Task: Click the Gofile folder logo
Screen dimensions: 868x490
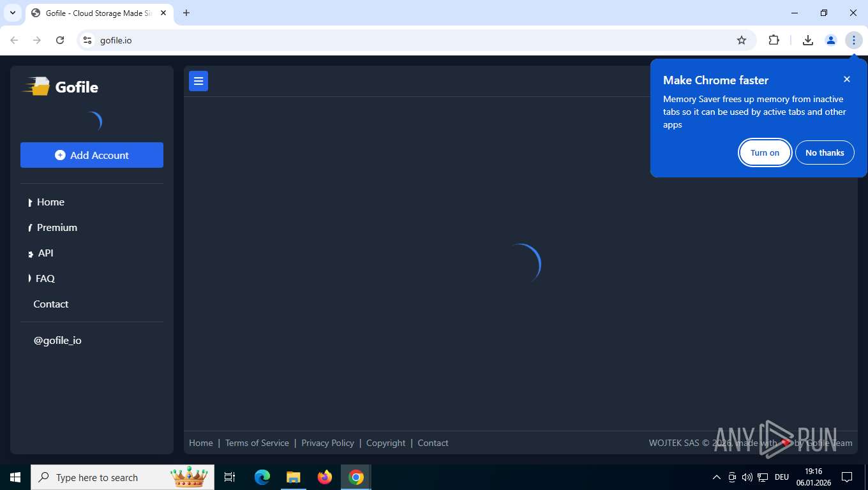Action: point(36,87)
